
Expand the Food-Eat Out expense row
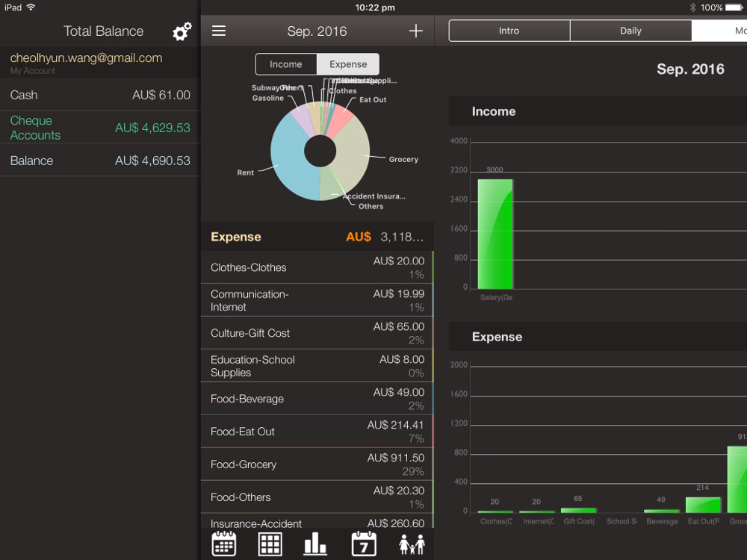[x=317, y=432]
